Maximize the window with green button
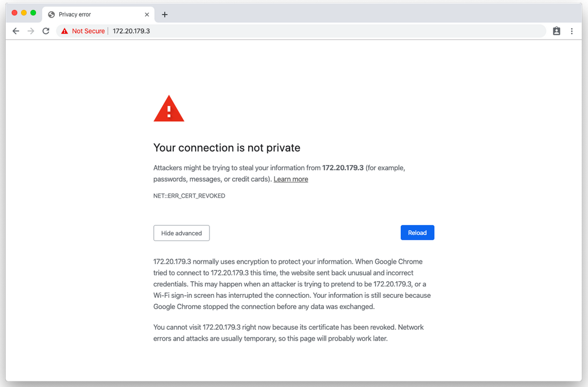Image resolution: width=588 pixels, height=387 pixels. click(x=33, y=12)
